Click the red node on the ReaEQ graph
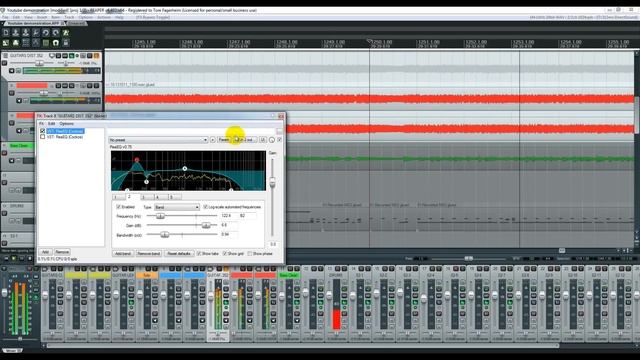Screen dimensions: 640x360 tap(137, 160)
